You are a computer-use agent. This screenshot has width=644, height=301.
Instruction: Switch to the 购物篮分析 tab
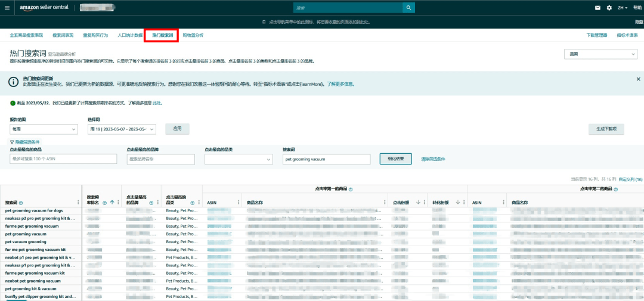tap(193, 36)
